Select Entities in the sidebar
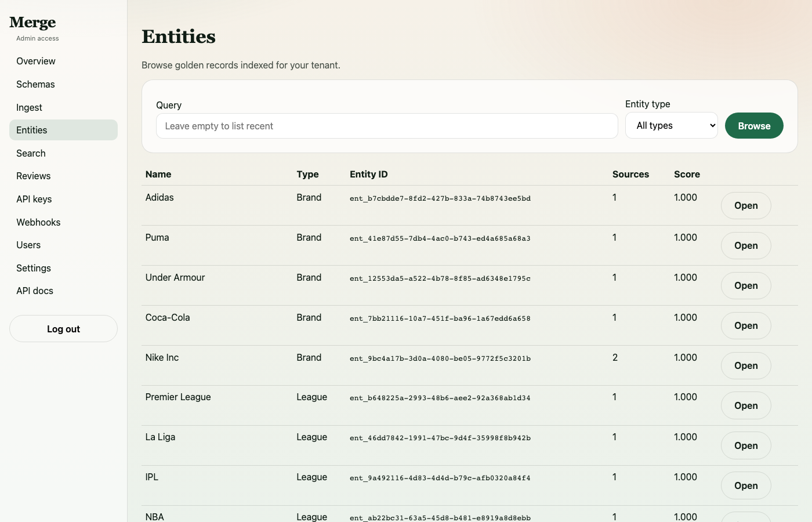Image resolution: width=812 pixels, height=522 pixels. click(63, 130)
